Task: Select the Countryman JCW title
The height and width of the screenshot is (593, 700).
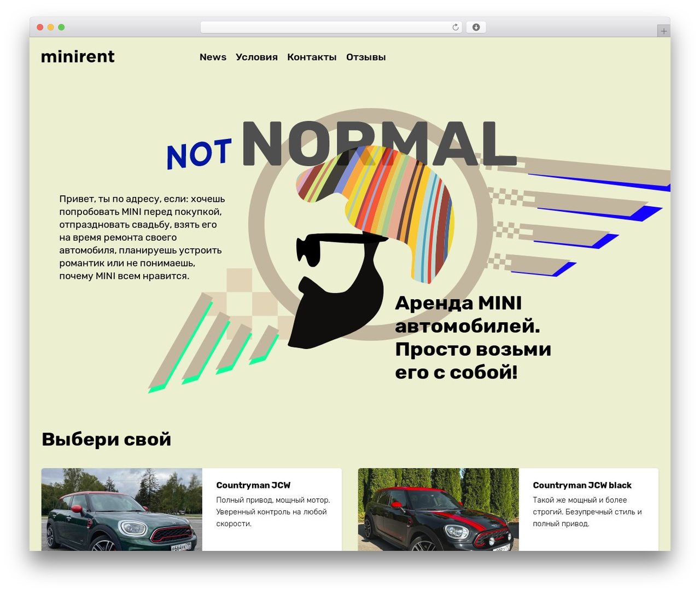Action: 253,485
